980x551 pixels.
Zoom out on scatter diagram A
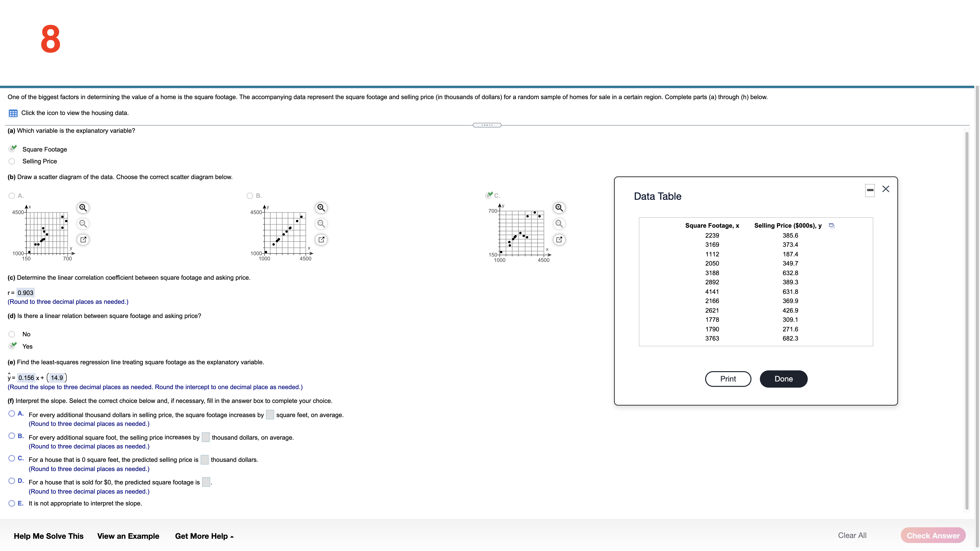coord(83,224)
